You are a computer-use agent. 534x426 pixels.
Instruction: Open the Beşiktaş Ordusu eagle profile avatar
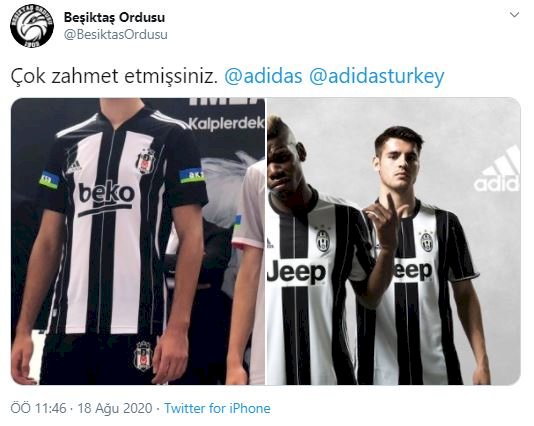pyautogui.click(x=32, y=26)
